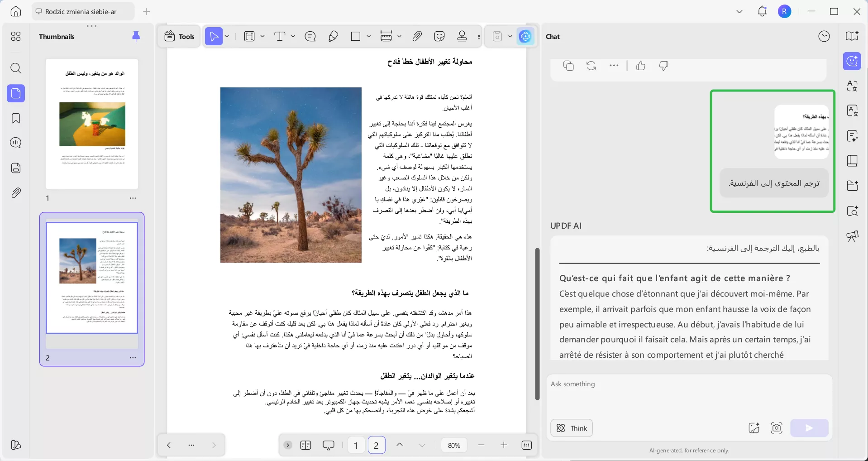Open the Comment tool

click(x=310, y=36)
